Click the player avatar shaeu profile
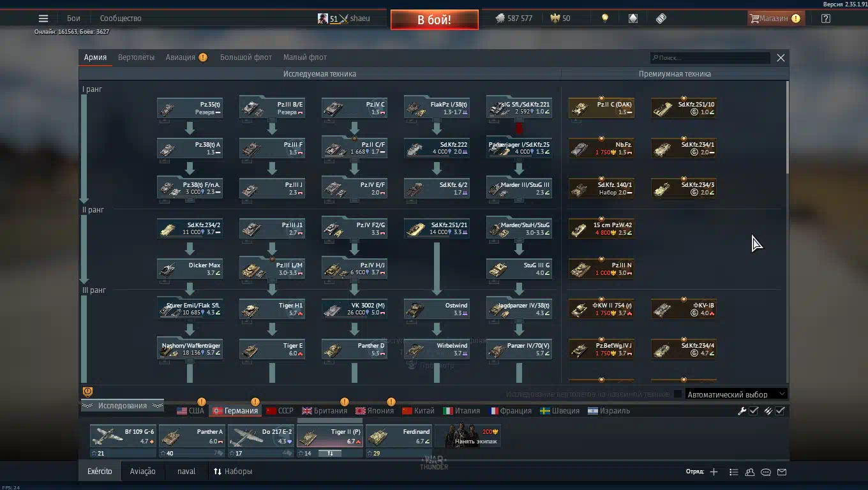The height and width of the screenshot is (490, 868). pos(343,19)
